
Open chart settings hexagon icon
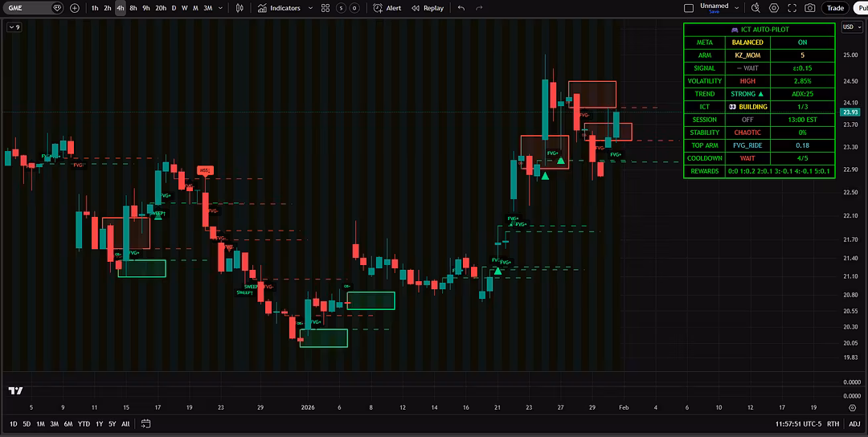774,8
